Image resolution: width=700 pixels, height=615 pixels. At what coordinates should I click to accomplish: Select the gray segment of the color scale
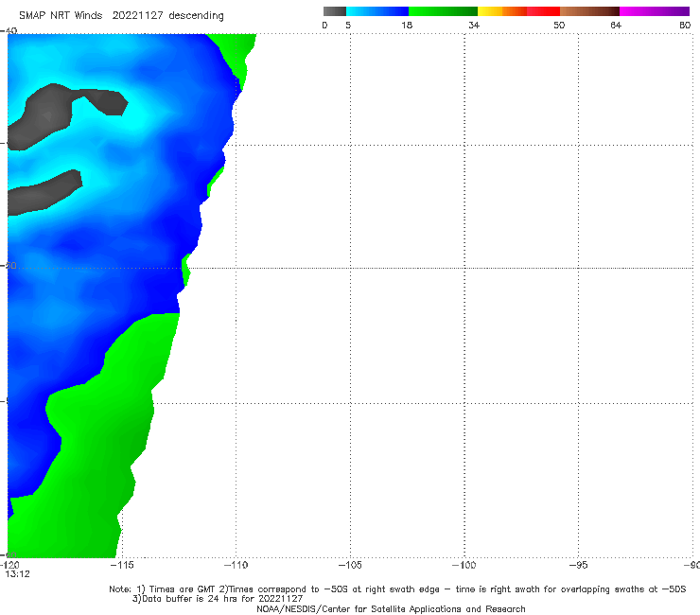[x=334, y=11]
